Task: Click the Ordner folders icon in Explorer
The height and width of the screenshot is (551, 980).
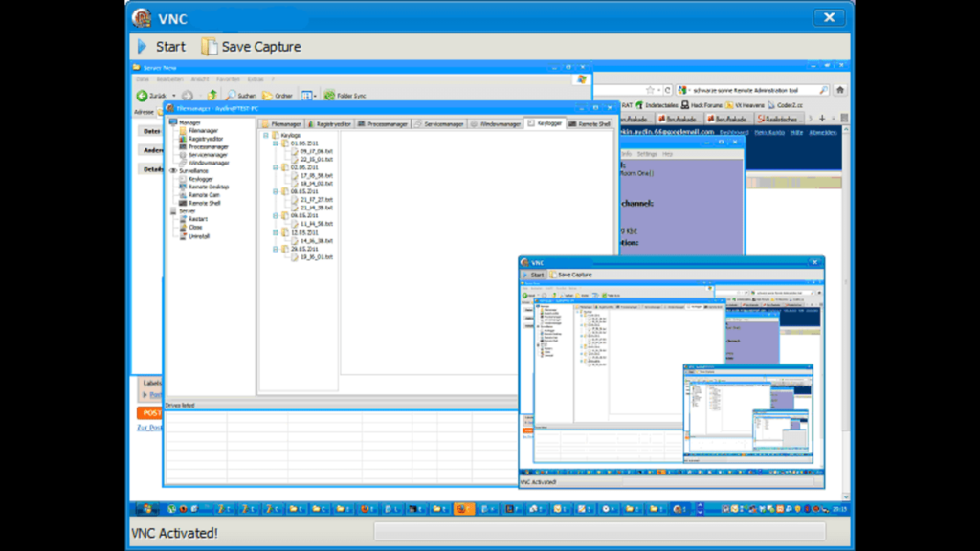Action: click(268, 96)
